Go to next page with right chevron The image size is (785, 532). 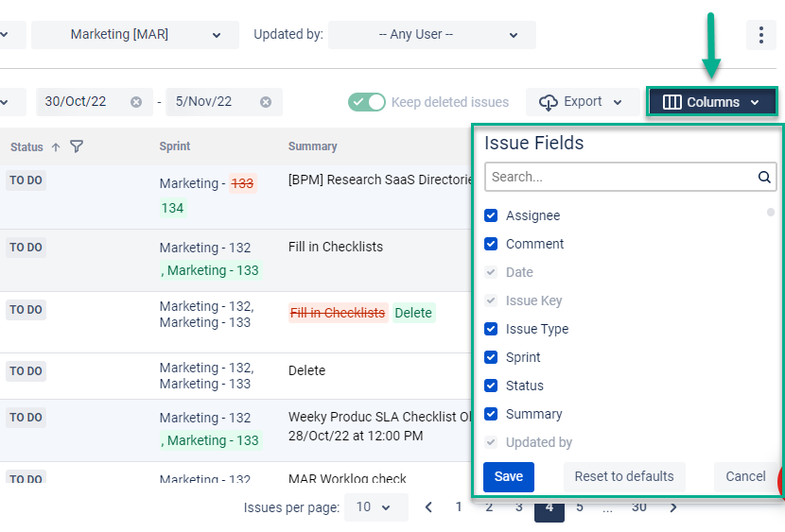[673, 507]
